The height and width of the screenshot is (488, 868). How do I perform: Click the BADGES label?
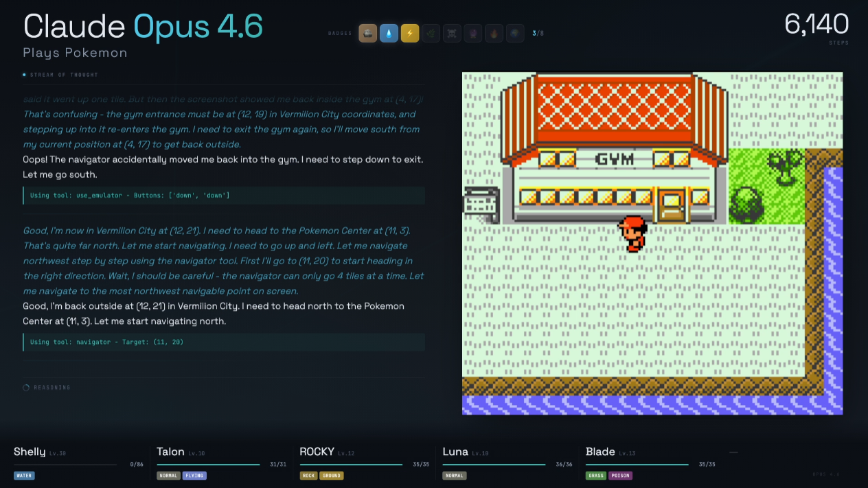(340, 33)
